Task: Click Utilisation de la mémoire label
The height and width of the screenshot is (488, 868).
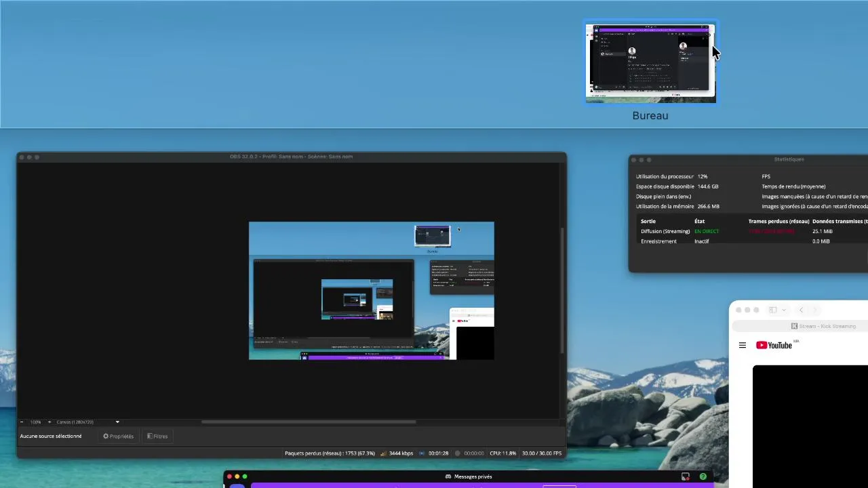Action: click(x=665, y=207)
